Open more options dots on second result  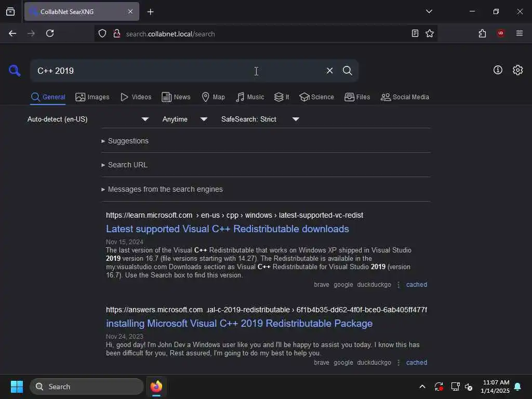point(398,363)
